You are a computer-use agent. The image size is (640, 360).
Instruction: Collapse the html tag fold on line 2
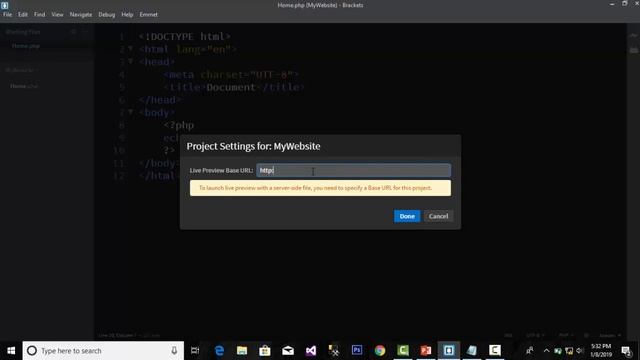click(x=131, y=49)
